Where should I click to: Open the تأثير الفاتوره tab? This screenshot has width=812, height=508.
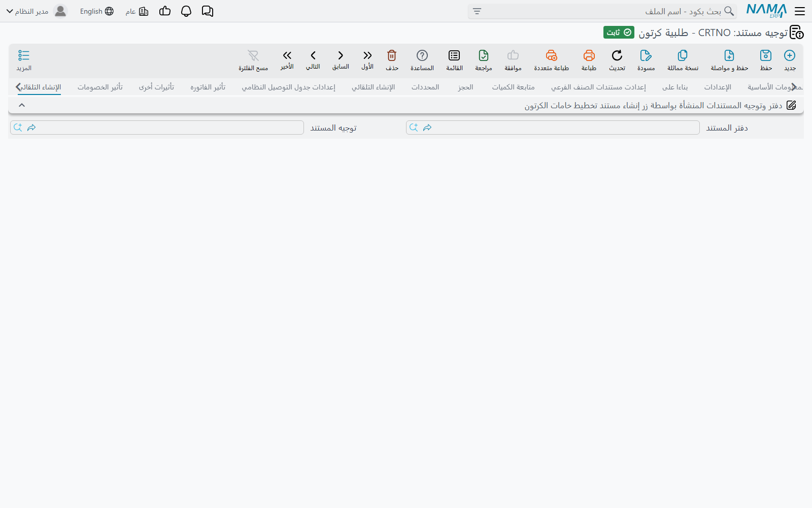(208, 87)
